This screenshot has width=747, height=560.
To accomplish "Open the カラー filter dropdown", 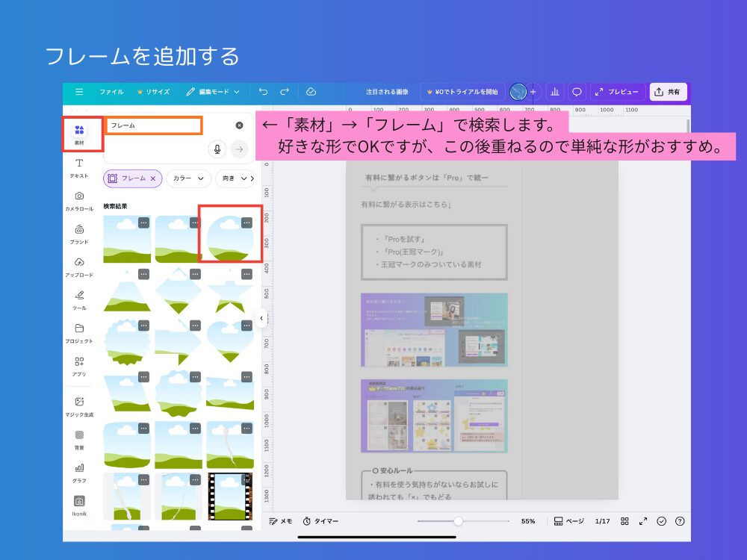I will coord(189,179).
